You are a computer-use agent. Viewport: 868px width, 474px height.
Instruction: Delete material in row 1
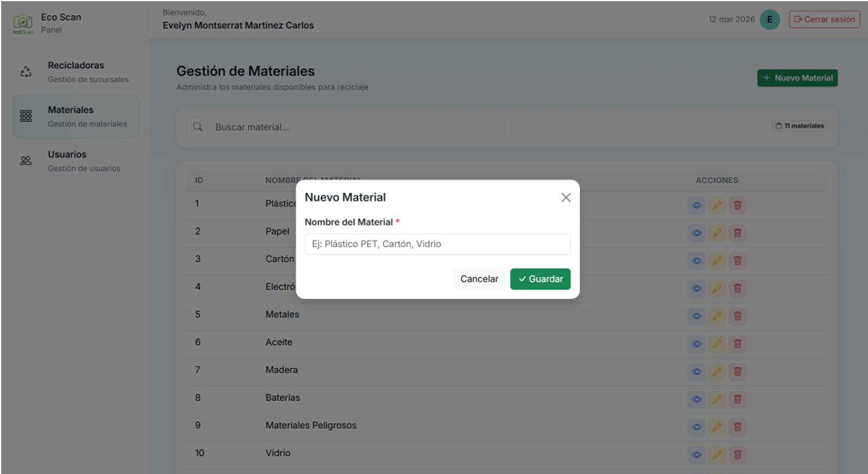tap(737, 205)
